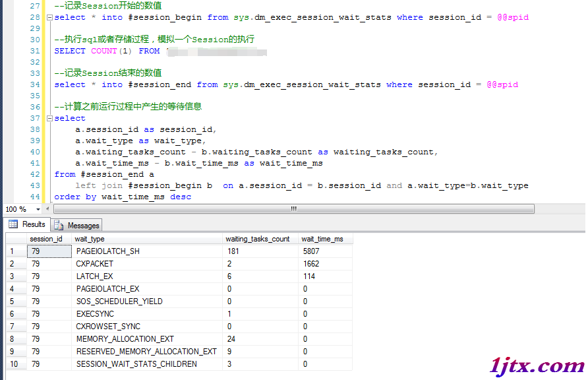Select the PAGEIOLATCH_EX cell
588x380 pixels.
tap(147, 289)
